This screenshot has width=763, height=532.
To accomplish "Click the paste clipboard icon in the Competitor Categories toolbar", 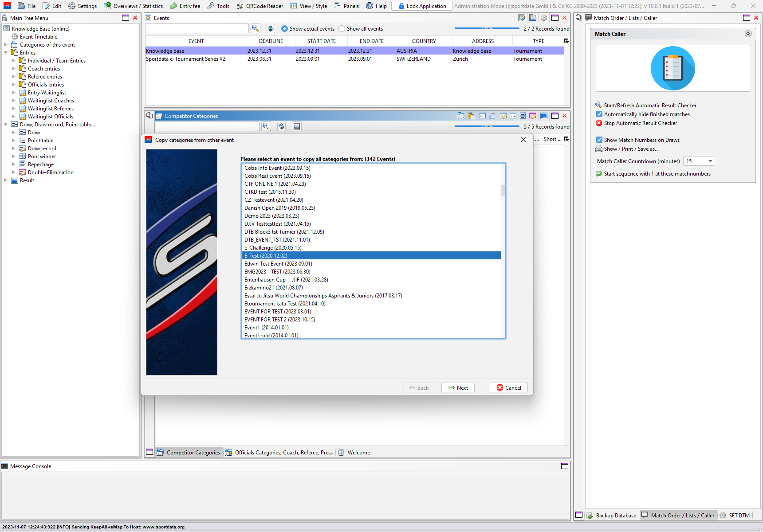I will pos(471,116).
